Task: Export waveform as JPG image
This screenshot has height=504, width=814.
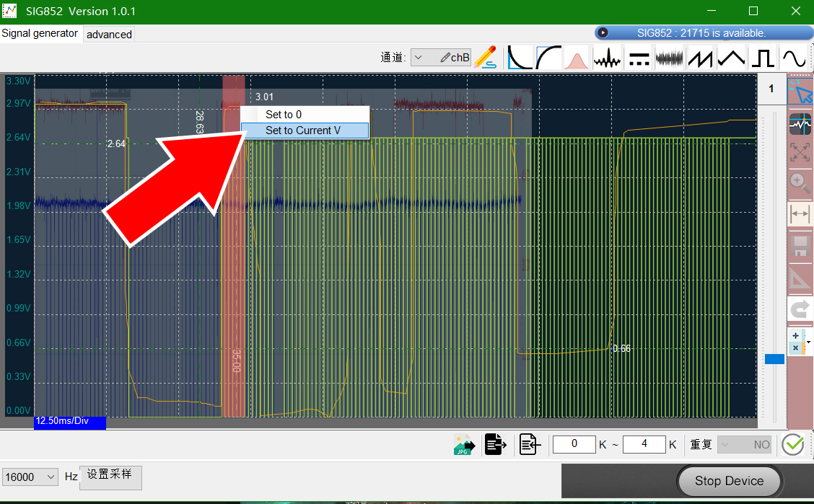Action: [x=464, y=445]
